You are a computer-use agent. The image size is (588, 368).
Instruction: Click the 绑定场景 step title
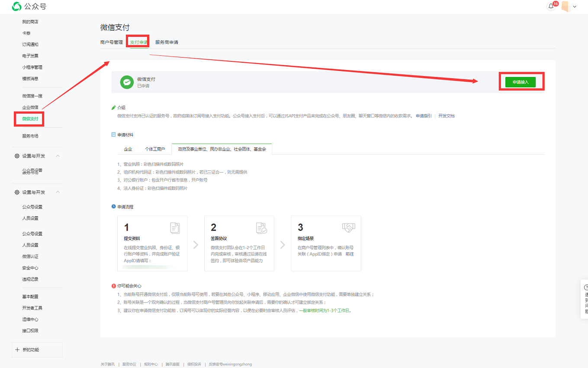point(306,239)
